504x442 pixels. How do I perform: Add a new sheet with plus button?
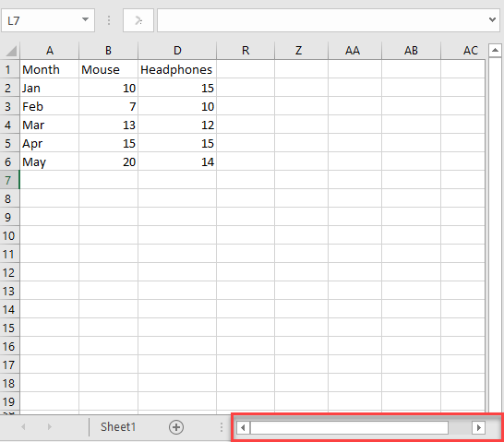(x=176, y=427)
